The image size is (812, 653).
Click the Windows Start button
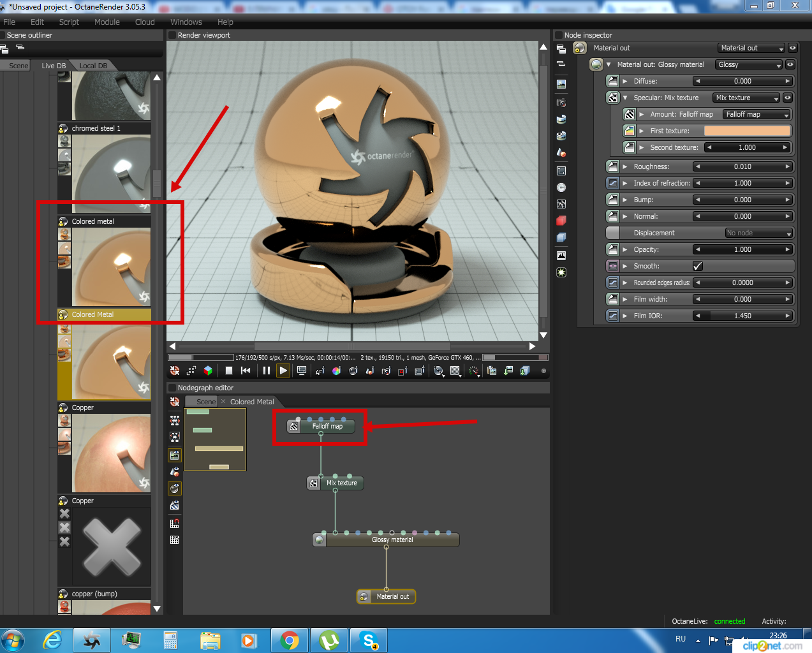(x=12, y=640)
